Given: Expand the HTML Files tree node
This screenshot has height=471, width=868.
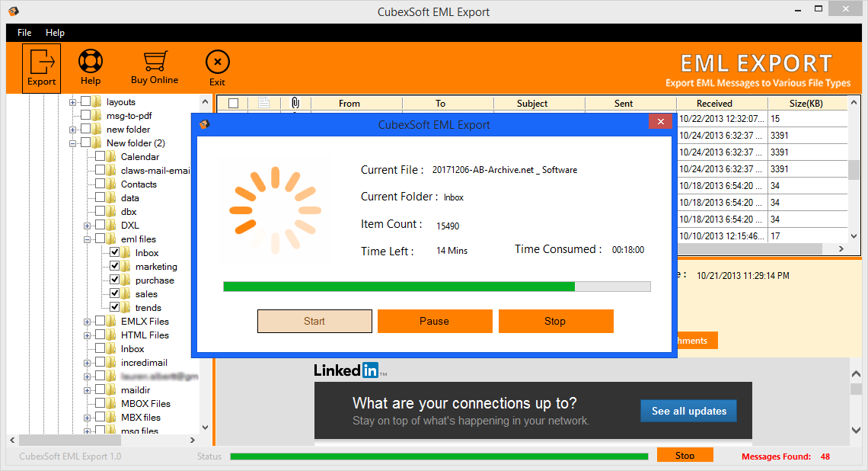Looking at the screenshot, I should tap(87, 335).
